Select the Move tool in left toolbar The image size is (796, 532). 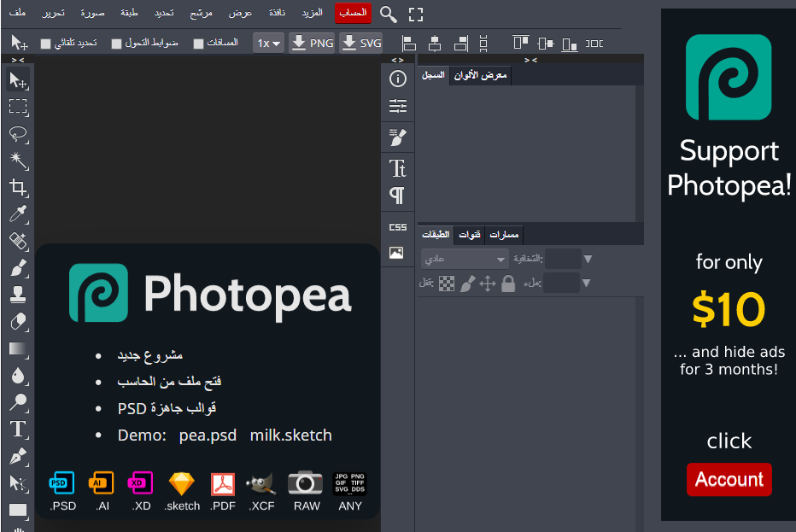pyautogui.click(x=18, y=80)
